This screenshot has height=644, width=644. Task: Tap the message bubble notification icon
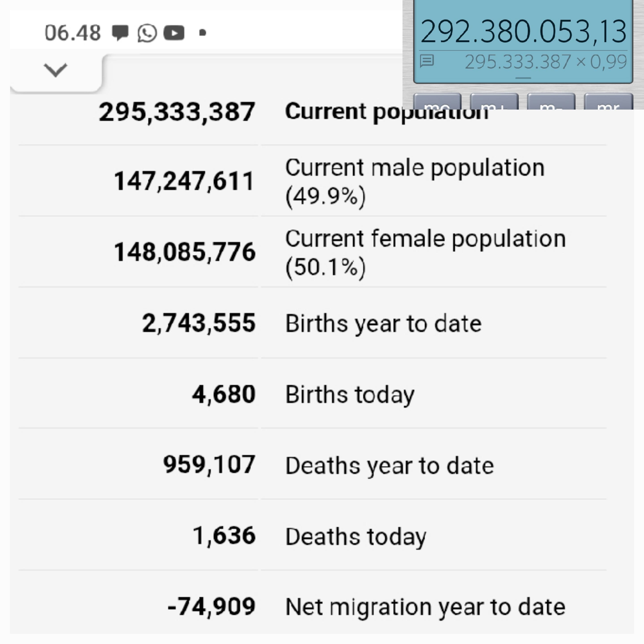[120, 33]
